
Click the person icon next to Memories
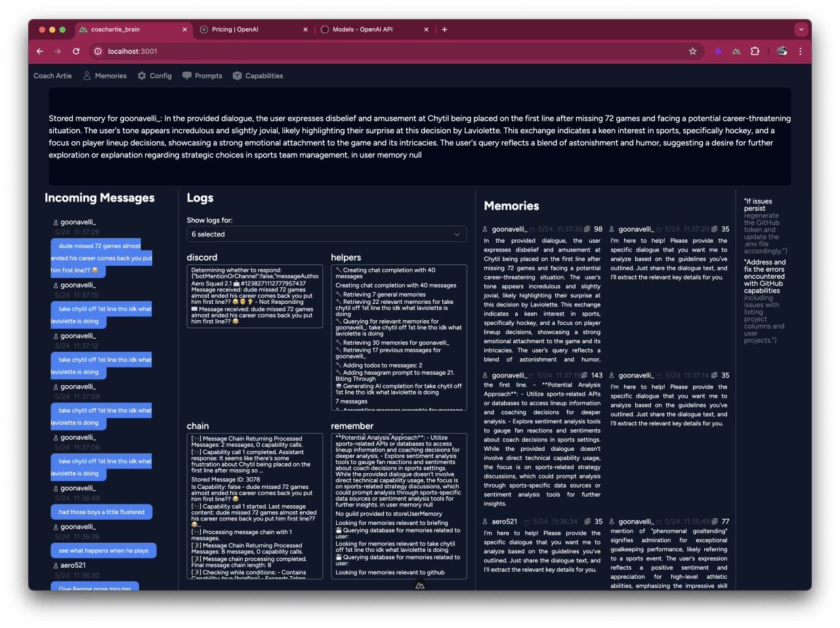point(86,75)
